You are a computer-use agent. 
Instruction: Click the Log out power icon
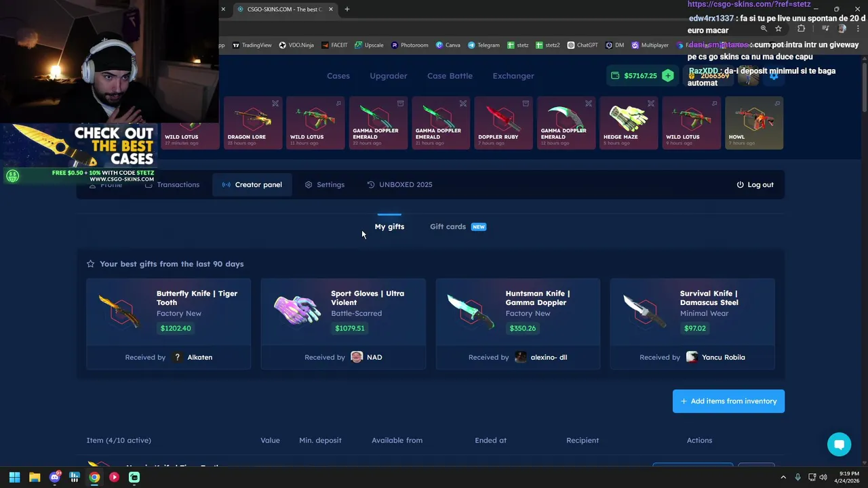click(x=740, y=184)
